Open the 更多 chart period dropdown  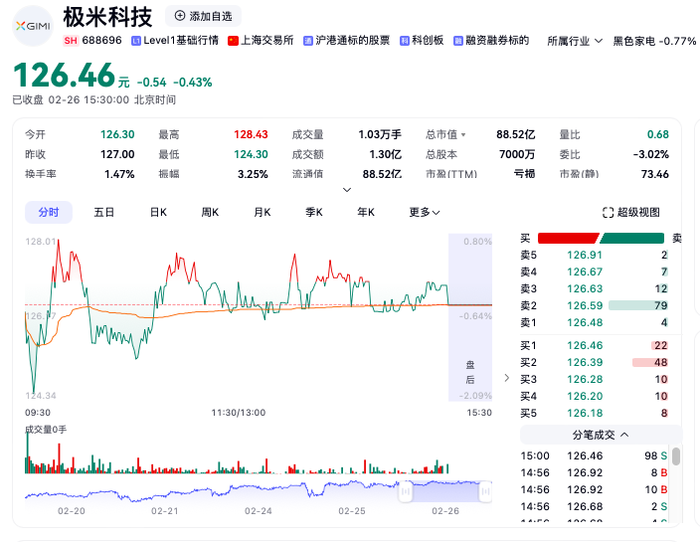click(425, 213)
